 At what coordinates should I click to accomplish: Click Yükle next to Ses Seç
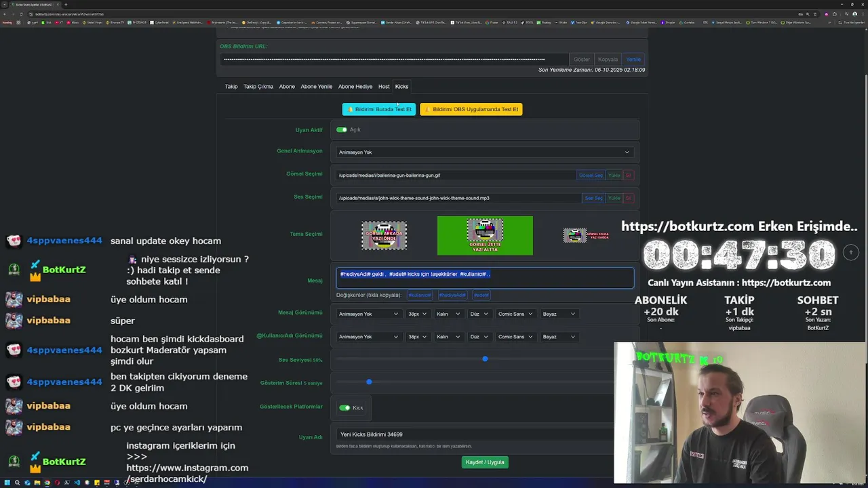[614, 199]
